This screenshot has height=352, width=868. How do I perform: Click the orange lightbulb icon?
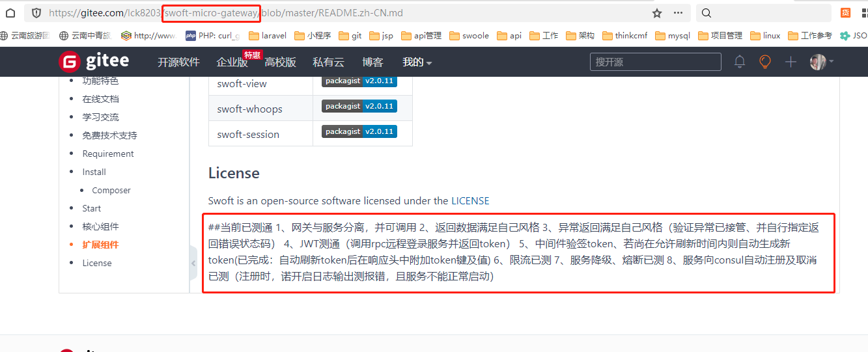pyautogui.click(x=765, y=62)
